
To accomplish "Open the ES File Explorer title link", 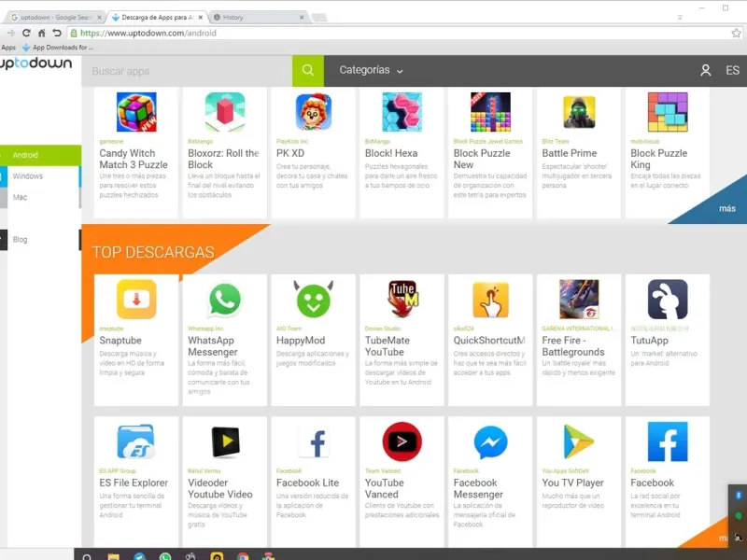I will [x=134, y=483].
